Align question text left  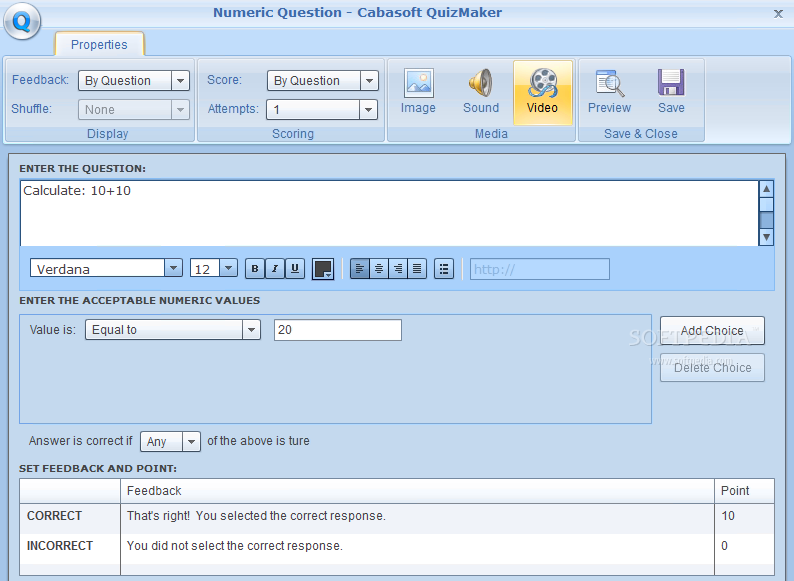coord(360,268)
